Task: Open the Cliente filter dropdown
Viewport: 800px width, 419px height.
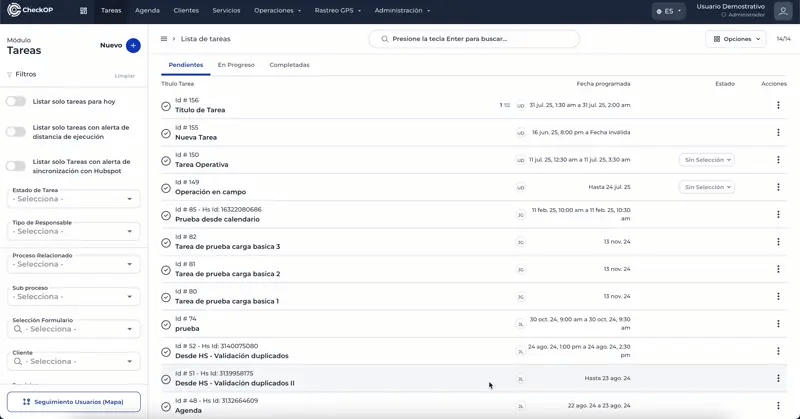Action: (x=73, y=361)
